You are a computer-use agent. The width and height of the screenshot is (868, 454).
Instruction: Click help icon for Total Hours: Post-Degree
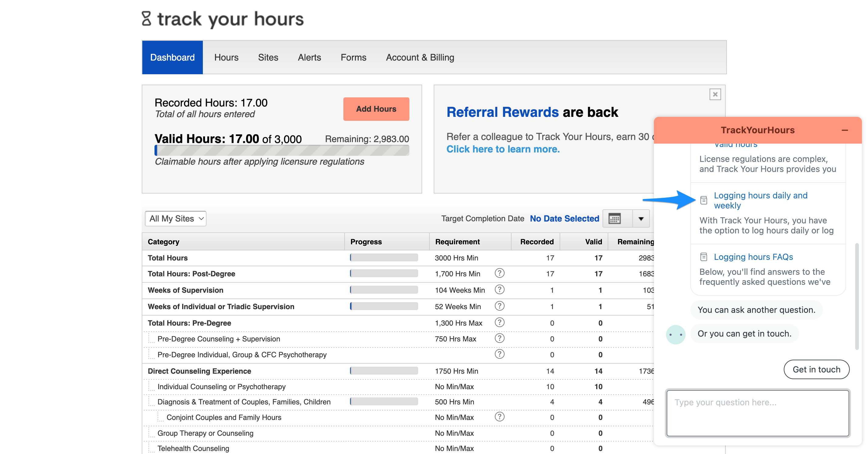click(499, 273)
